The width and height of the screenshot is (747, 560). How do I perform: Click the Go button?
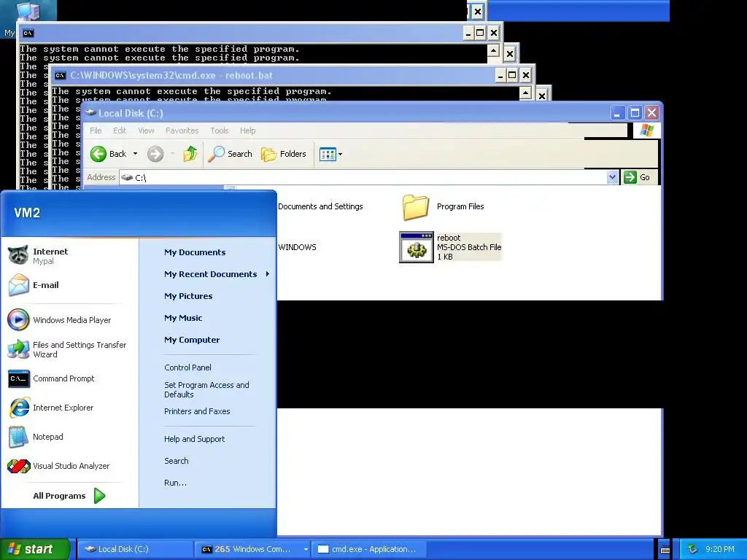click(x=638, y=178)
